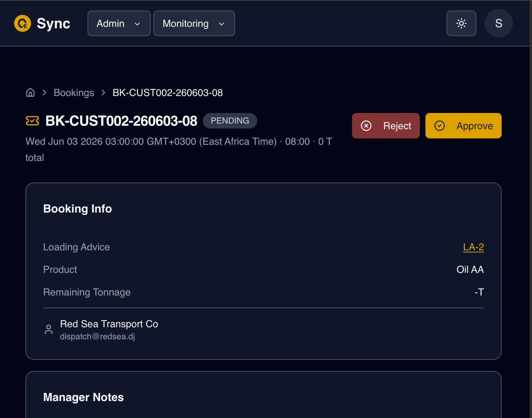Click the PENDING status badge

click(x=230, y=121)
